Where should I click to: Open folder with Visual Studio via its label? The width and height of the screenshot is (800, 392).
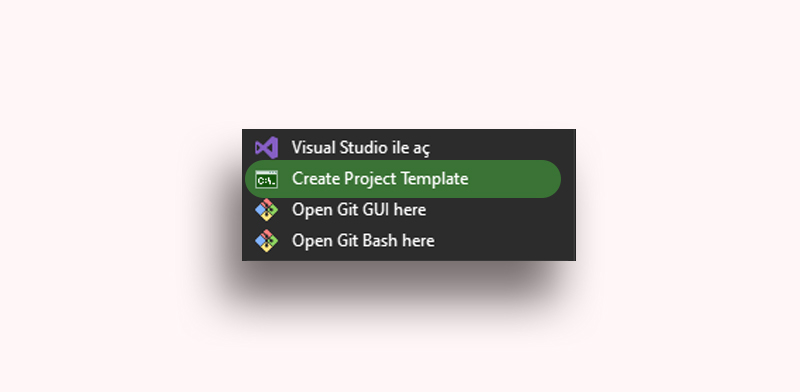point(361,148)
